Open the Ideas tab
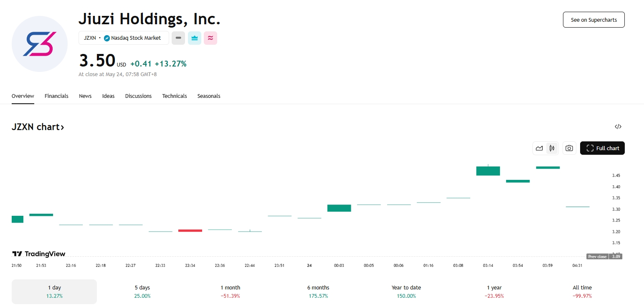 [108, 96]
